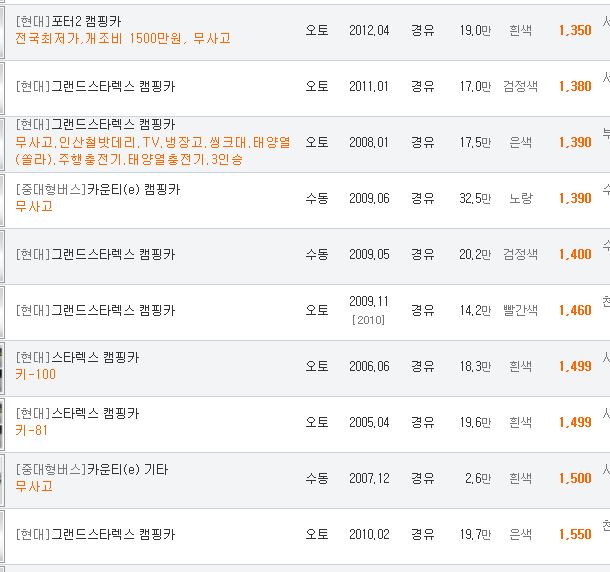Click the 키-81 description text

[31, 430]
